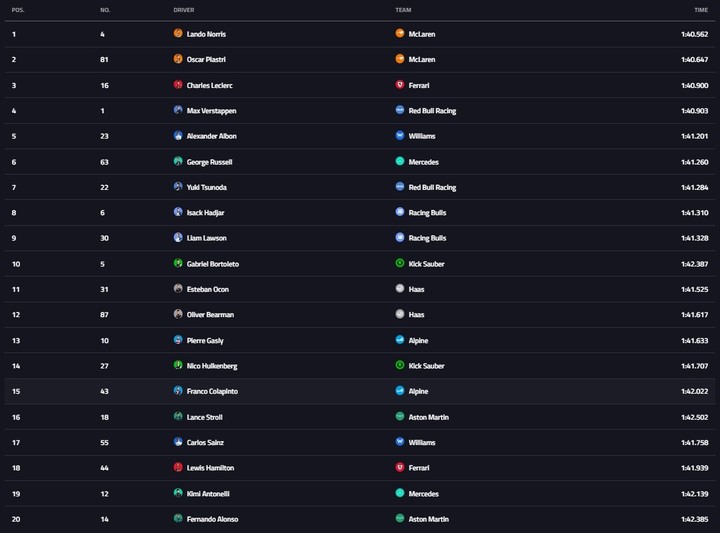Image resolution: width=720 pixels, height=533 pixels.
Task: Click the Mercedes logo in George Russell's row
Action: (x=400, y=161)
